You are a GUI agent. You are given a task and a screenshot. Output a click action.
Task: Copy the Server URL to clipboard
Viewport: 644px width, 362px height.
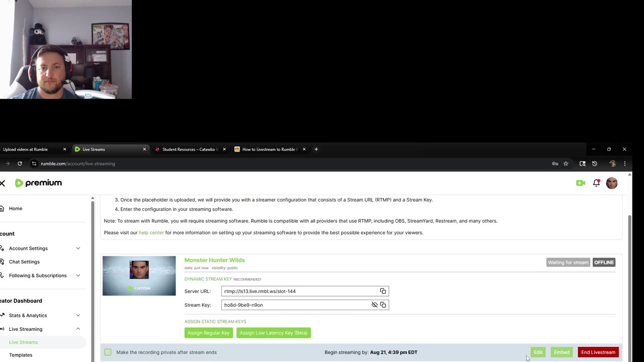[383, 291]
